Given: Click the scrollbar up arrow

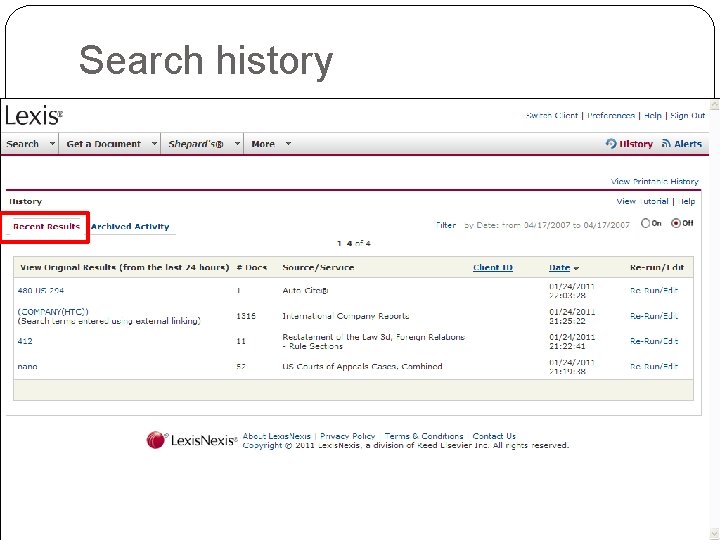Looking at the screenshot, I should [714, 105].
